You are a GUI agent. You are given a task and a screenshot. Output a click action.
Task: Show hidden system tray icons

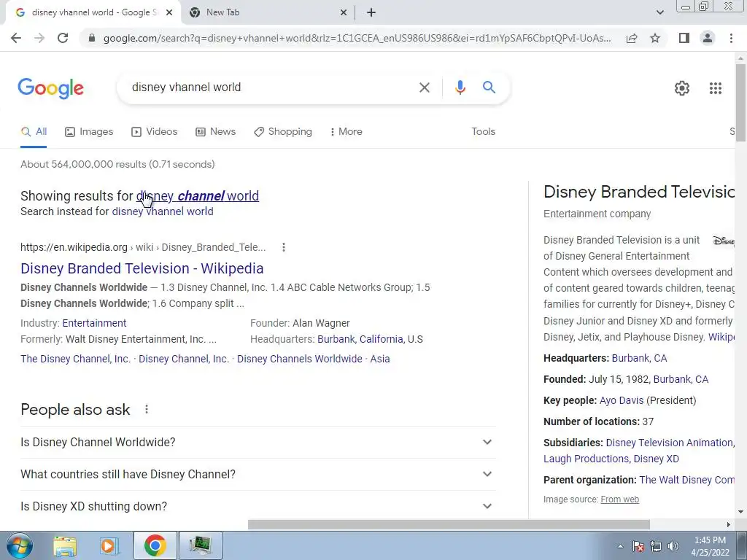click(x=620, y=546)
